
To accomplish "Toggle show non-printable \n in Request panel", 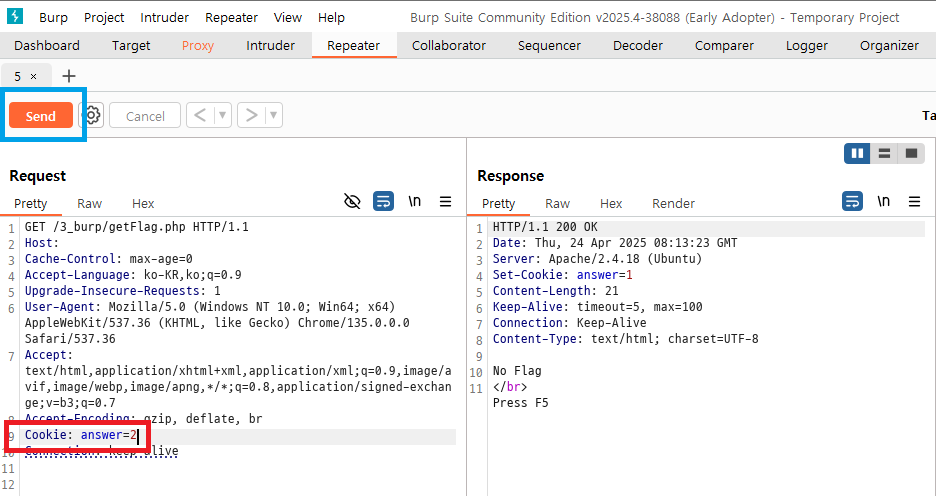I will click(414, 202).
